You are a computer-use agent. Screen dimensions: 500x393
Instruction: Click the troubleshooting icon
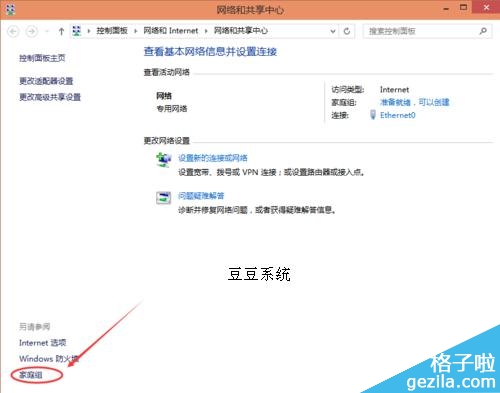(163, 198)
